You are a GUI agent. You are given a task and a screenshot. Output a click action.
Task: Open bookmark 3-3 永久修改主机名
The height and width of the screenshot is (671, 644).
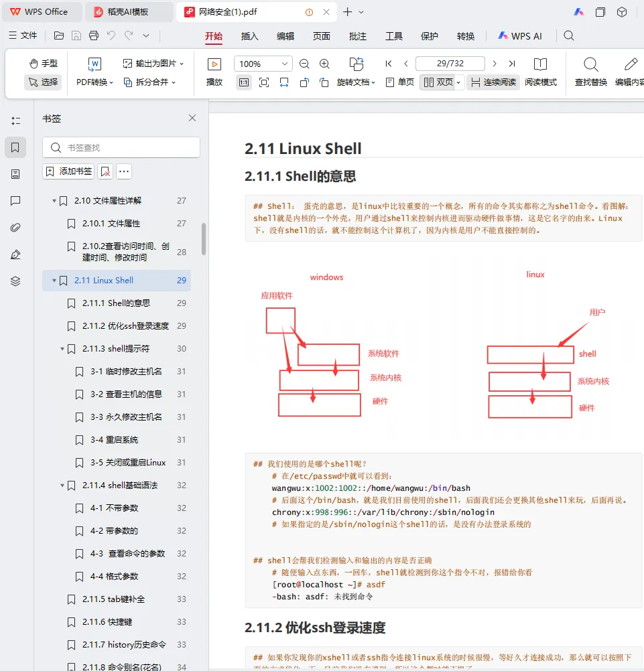click(126, 417)
